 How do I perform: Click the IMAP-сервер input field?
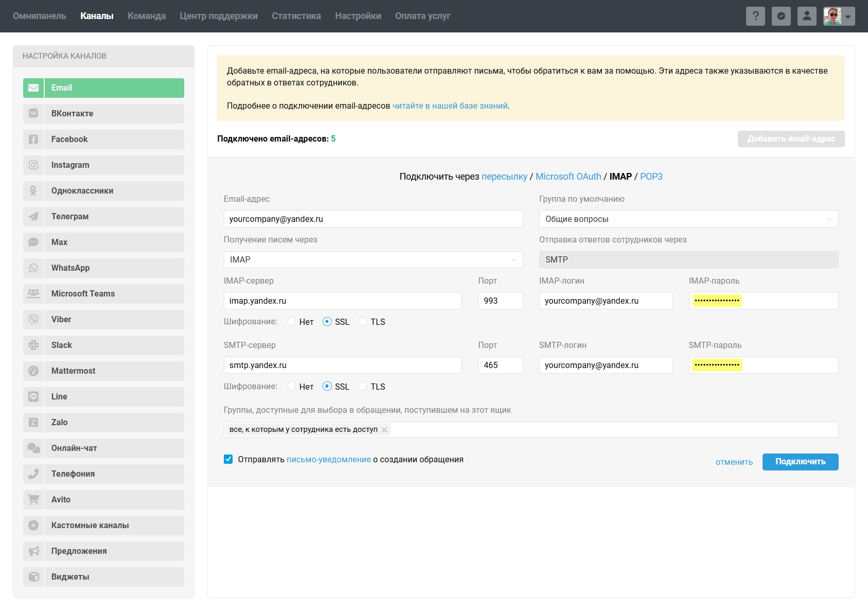point(343,301)
